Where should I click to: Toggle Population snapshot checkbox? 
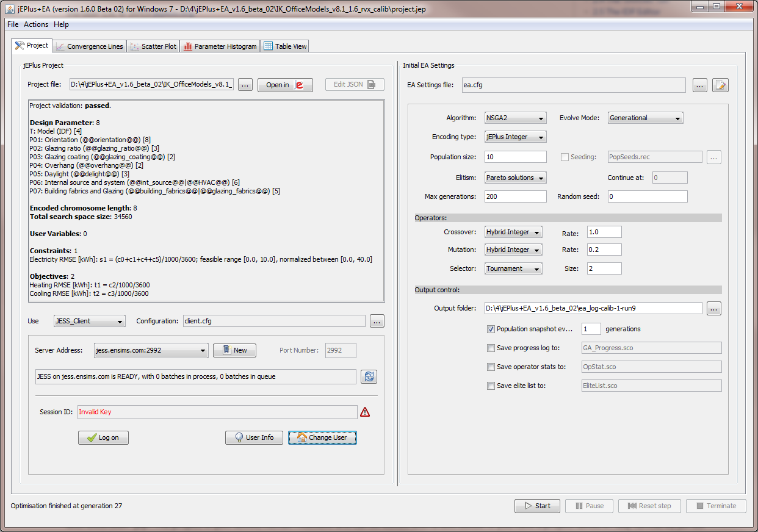click(x=491, y=329)
